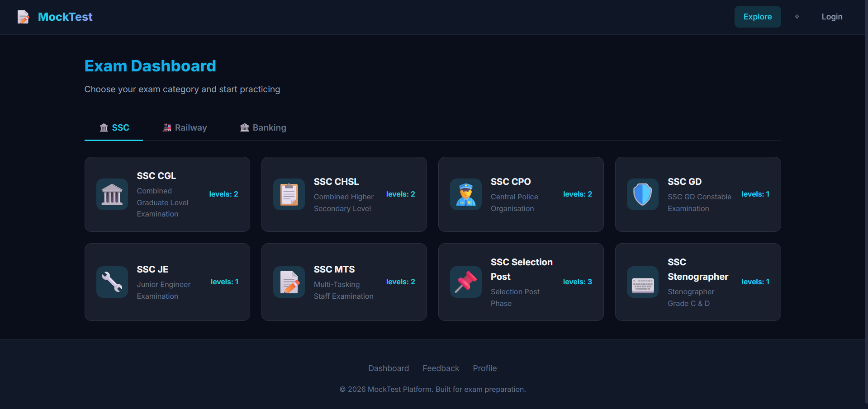Click the SSC CGL bank building icon
Screen dimensions: 868x409
111,194
